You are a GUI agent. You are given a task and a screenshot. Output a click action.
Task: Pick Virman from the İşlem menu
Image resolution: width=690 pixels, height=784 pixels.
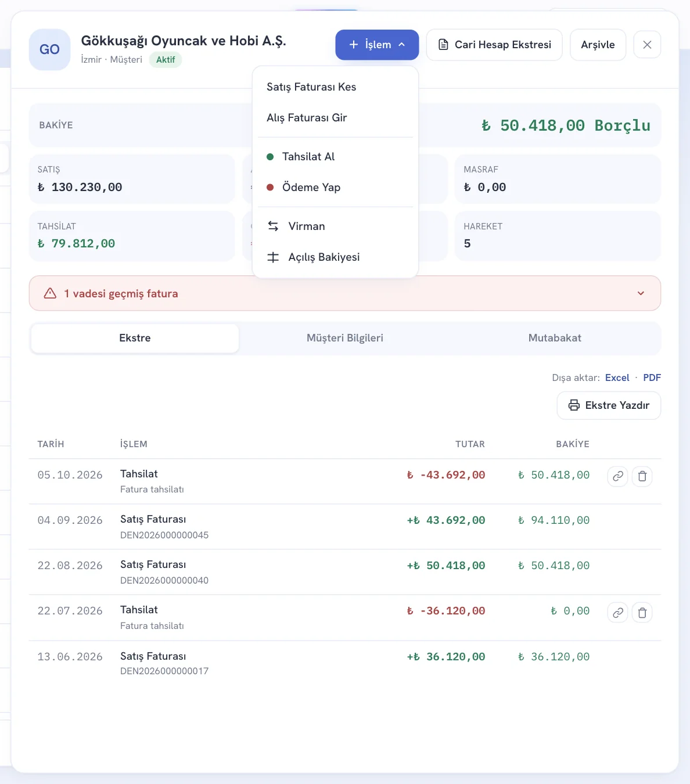tap(336, 226)
